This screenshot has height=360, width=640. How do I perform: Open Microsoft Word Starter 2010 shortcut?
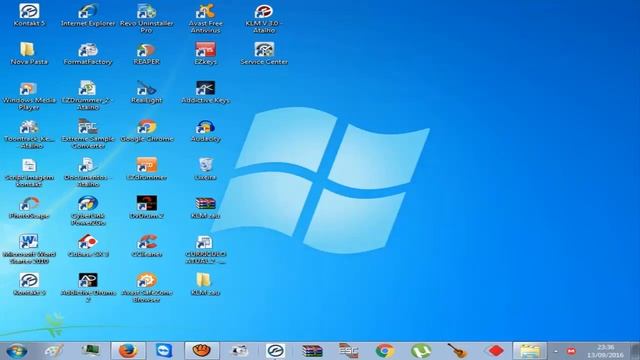click(x=29, y=249)
